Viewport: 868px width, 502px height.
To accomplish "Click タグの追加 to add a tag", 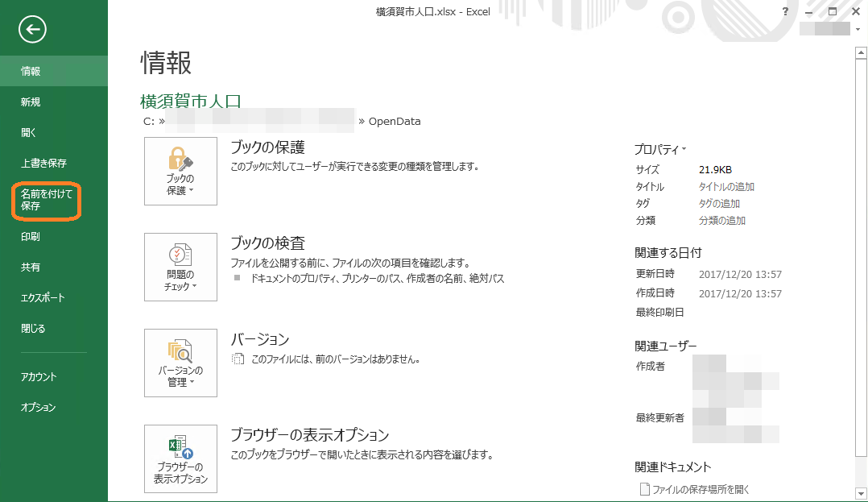I will (719, 204).
